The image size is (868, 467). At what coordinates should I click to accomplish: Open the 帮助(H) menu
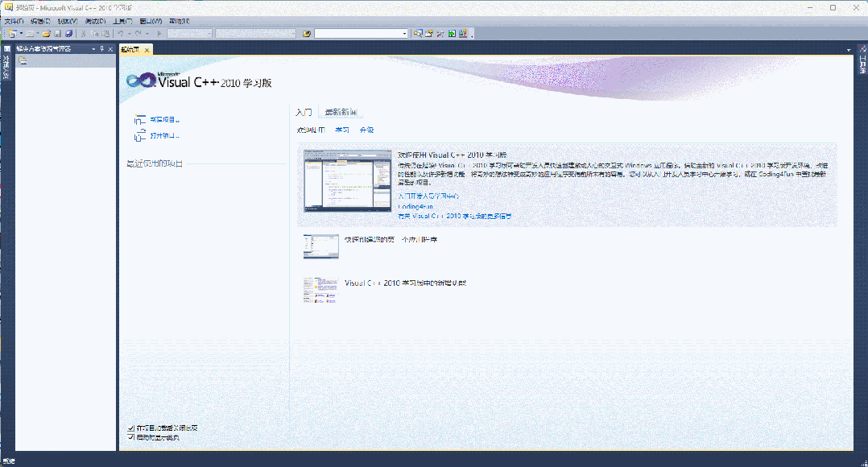coord(180,21)
